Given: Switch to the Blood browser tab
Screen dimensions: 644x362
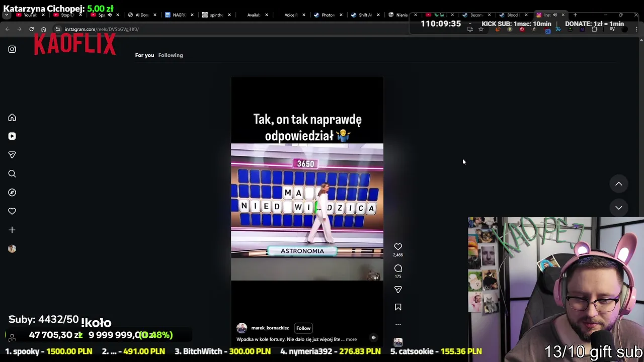Looking at the screenshot, I should [x=513, y=15].
